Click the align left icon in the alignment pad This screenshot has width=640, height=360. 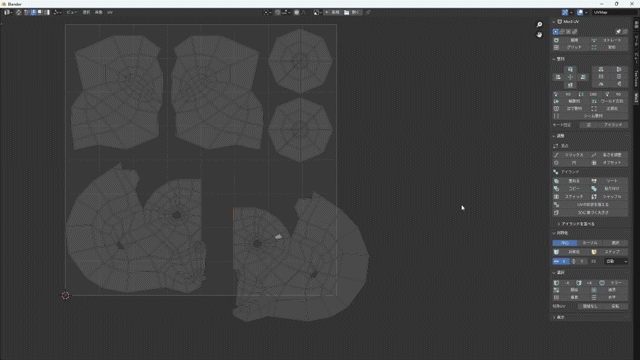[558, 77]
